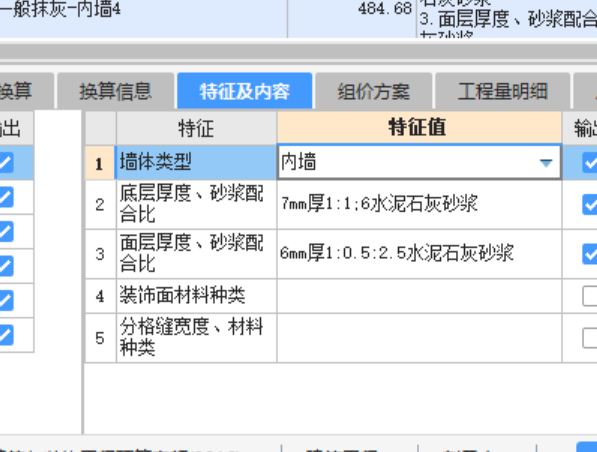Select 分格缝宽度、材料种类 feature cell

196,338
